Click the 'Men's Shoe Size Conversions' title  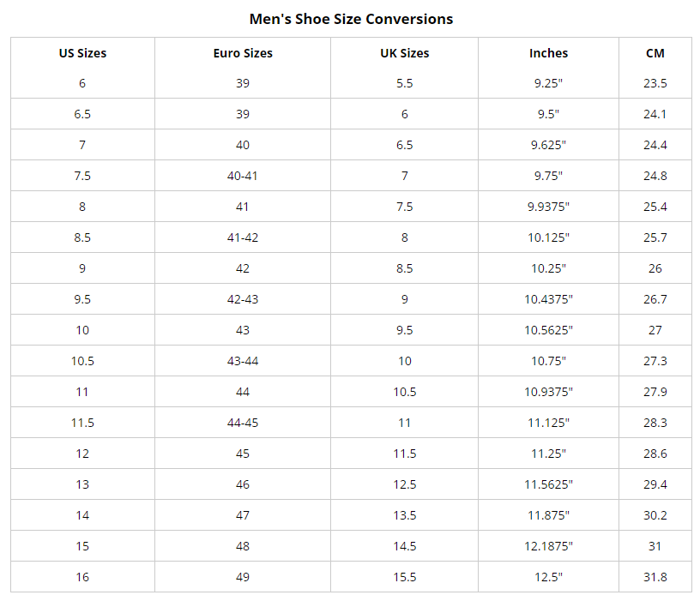pyautogui.click(x=351, y=19)
